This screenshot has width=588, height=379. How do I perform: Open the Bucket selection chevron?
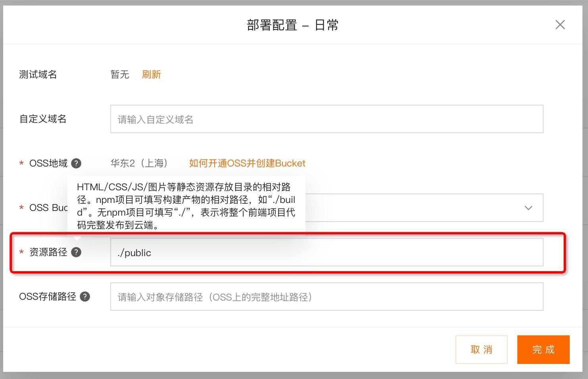pos(528,208)
